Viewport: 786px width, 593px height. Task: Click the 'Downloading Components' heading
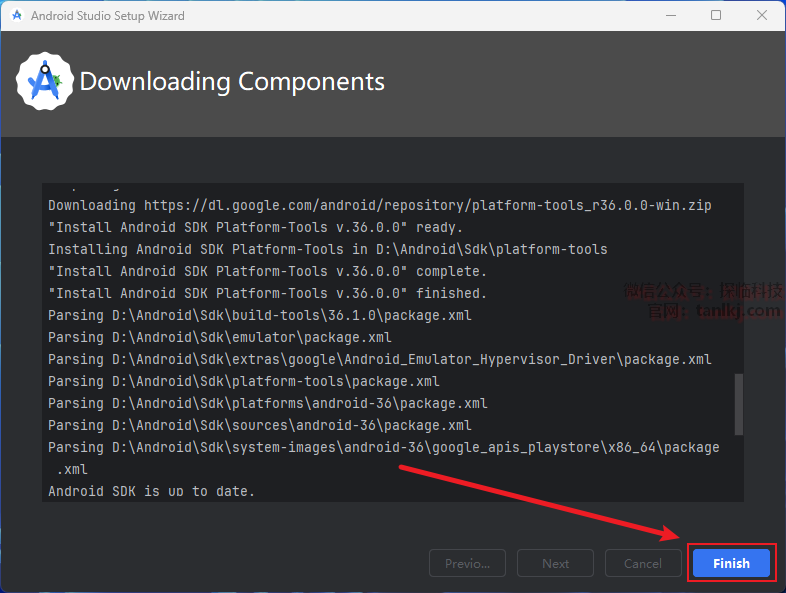pyautogui.click(x=232, y=82)
